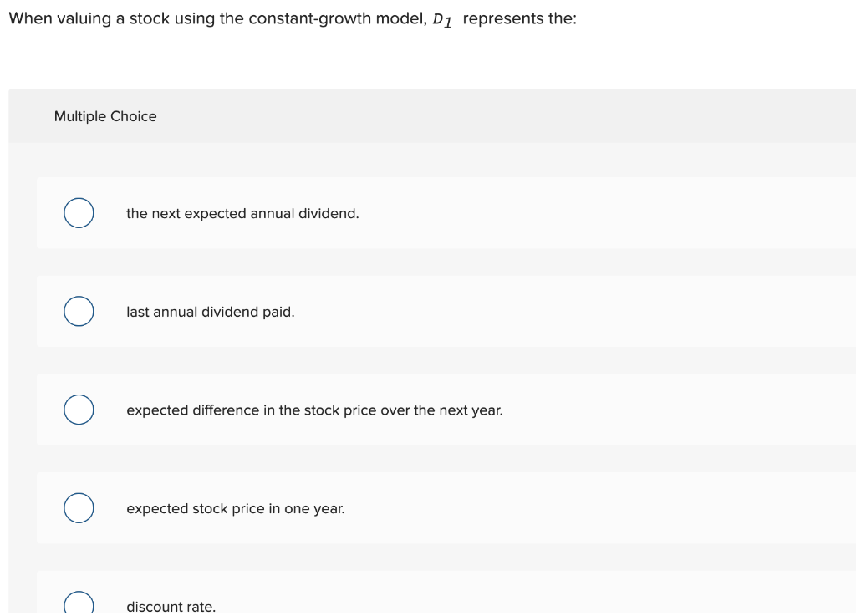Viewport: 856px width, 616px height.
Task: Click the answer text 'discount rate'
Action: 170,606
